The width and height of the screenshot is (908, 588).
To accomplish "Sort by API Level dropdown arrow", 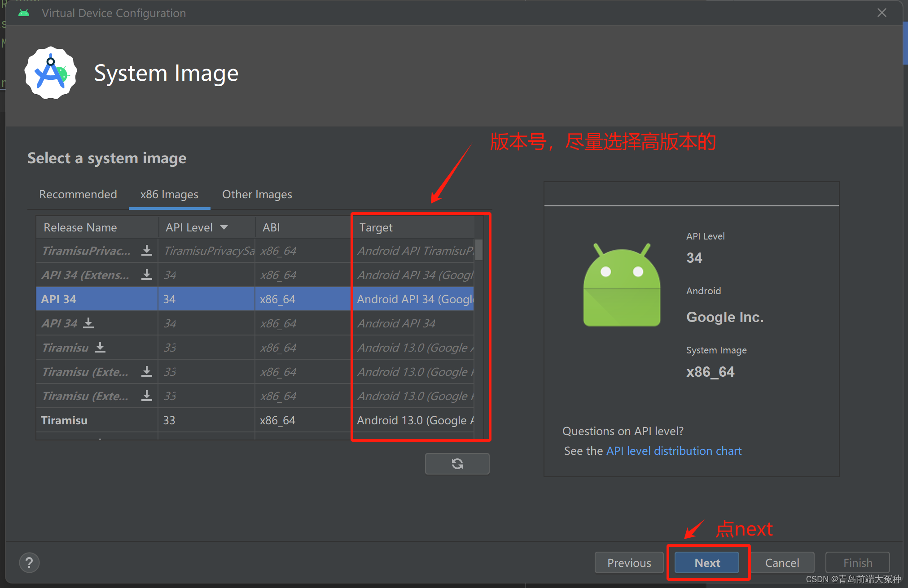I will point(224,227).
